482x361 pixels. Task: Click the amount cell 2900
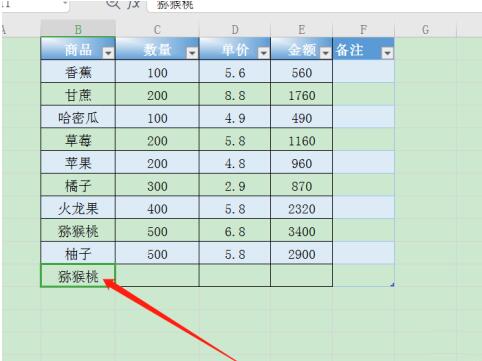click(x=302, y=254)
